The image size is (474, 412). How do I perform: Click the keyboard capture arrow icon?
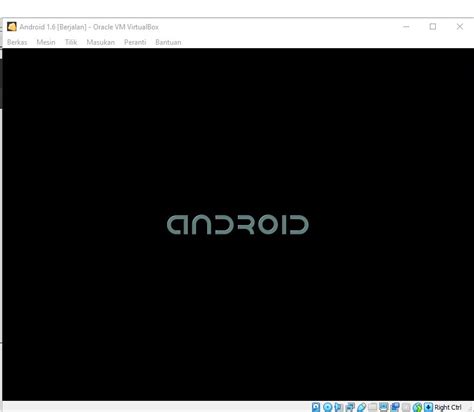coord(428,407)
